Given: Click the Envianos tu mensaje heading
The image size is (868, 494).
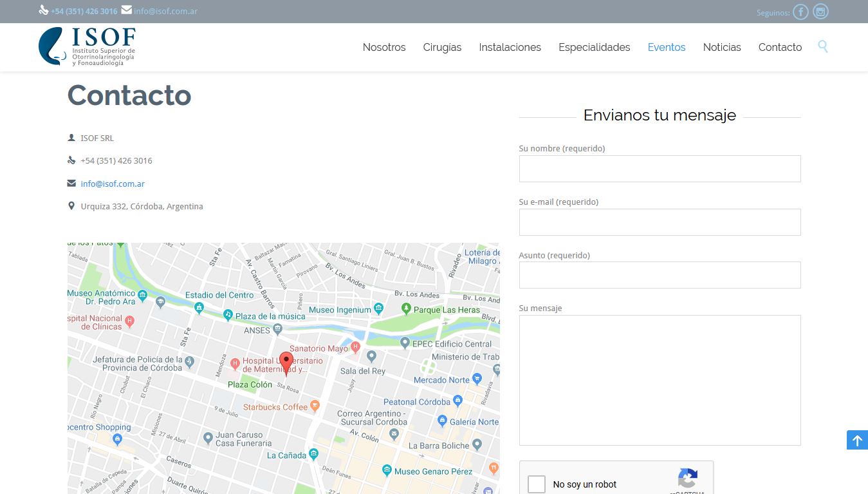Looking at the screenshot, I should coord(660,115).
